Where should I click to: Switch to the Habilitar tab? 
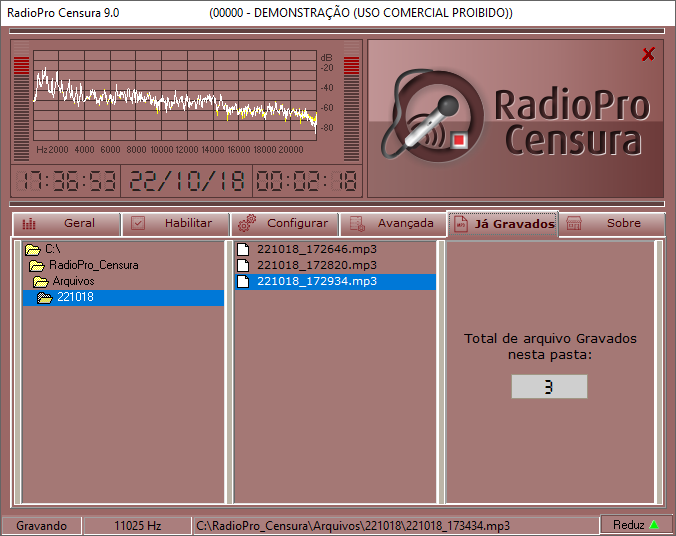coord(176,224)
